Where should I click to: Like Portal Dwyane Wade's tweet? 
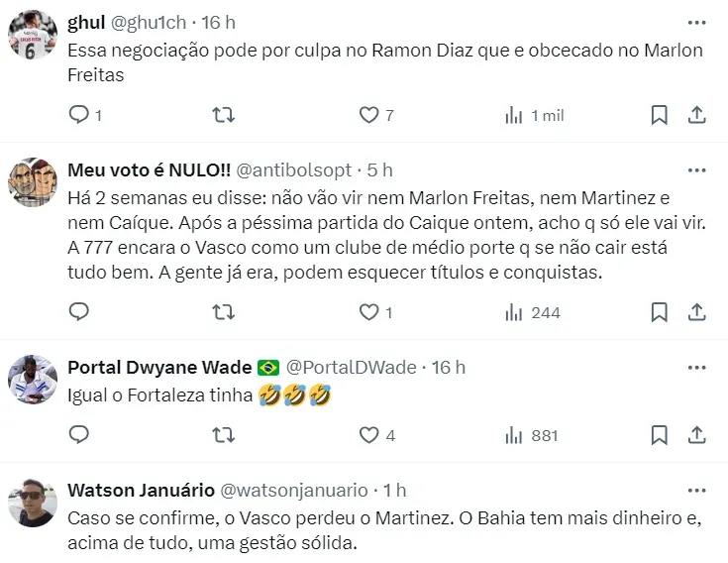click(x=369, y=435)
